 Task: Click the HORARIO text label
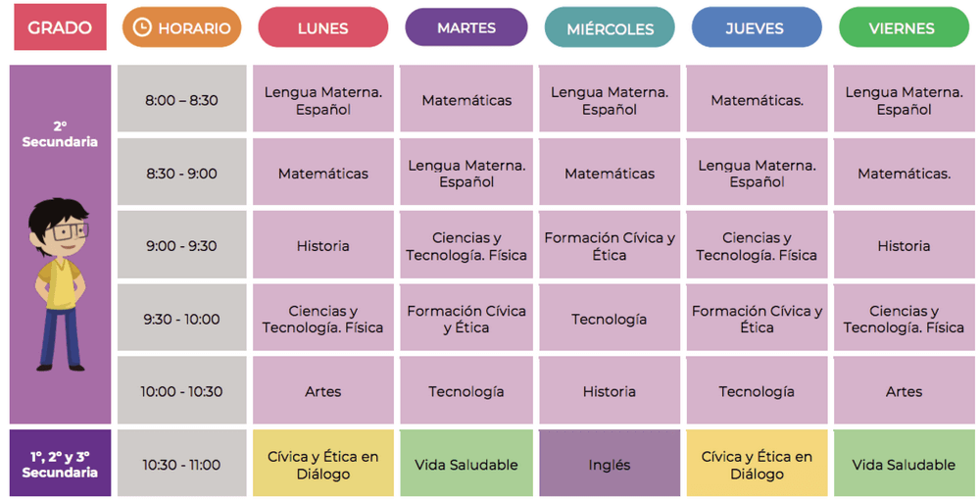(194, 28)
